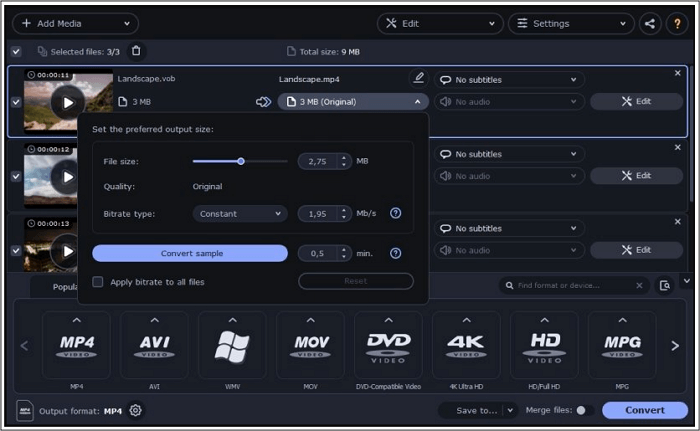This screenshot has width=700, height=431.
Task: Choose the DVD-Compatible Video format icon
Action: click(x=388, y=345)
